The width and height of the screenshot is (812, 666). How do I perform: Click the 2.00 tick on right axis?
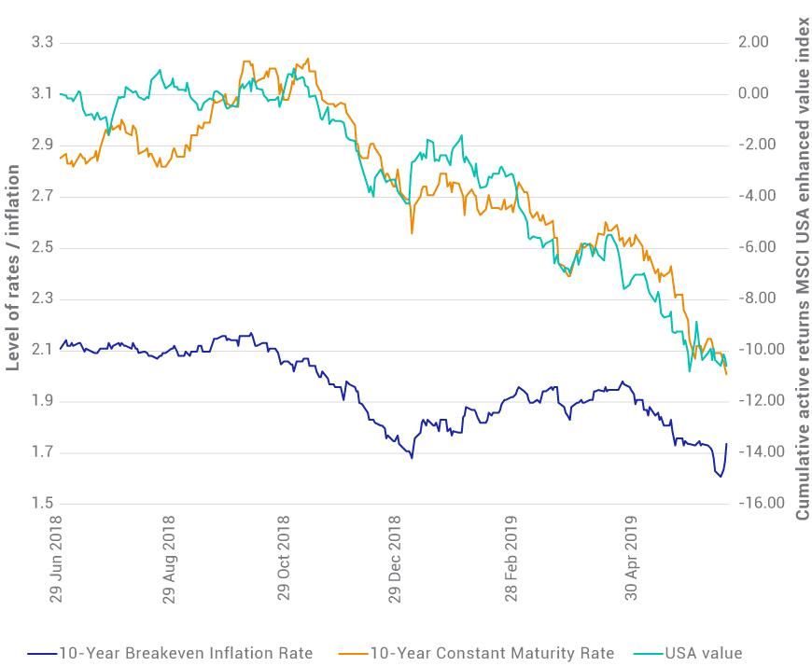(752, 43)
